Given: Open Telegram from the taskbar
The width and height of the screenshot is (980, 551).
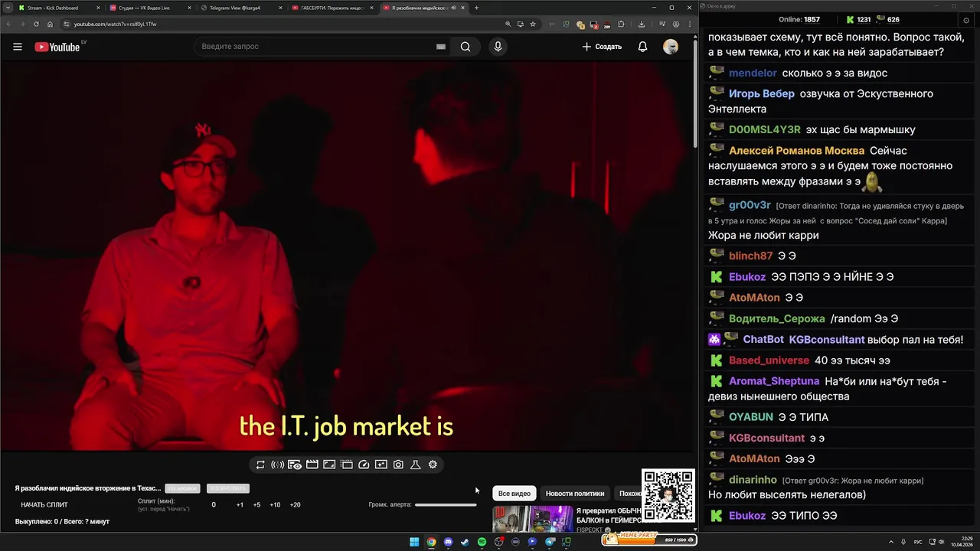Looking at the screenshot, I should click(550, 542).
